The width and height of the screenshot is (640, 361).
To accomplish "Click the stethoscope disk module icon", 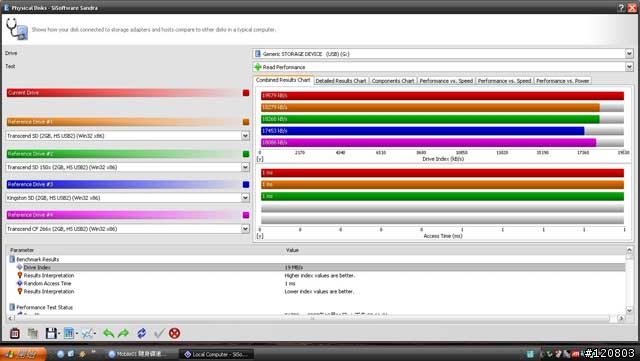I will tap(17, 29).
